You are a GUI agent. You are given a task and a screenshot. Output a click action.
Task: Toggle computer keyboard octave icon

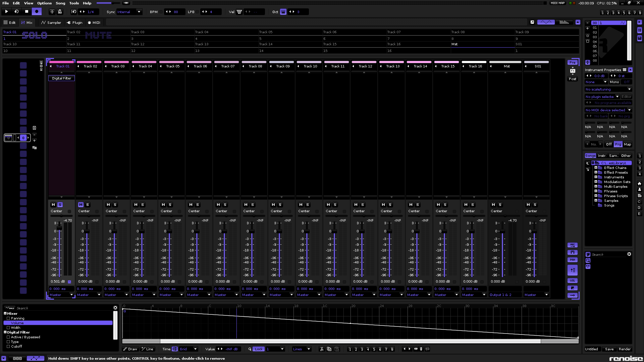[283, 12]
